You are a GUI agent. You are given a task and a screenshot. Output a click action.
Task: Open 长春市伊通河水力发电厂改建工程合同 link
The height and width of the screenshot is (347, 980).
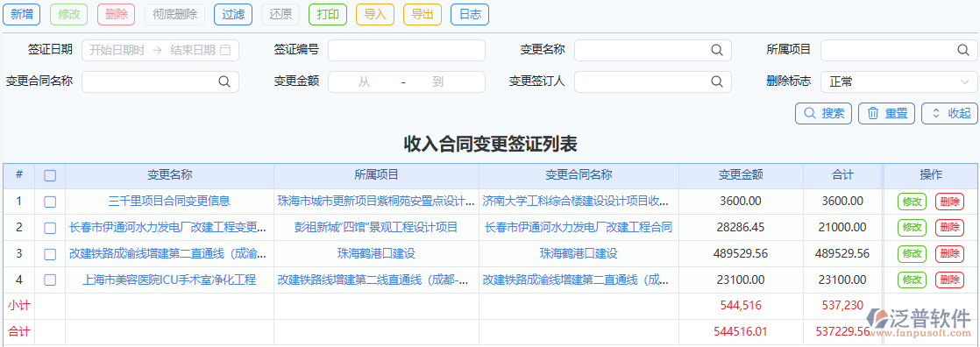coord(579,228)
